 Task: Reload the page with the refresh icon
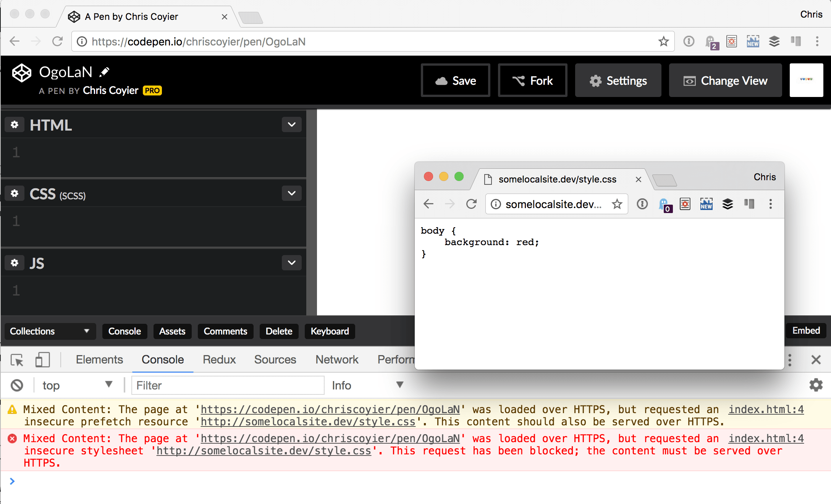[x=57, y=41]
